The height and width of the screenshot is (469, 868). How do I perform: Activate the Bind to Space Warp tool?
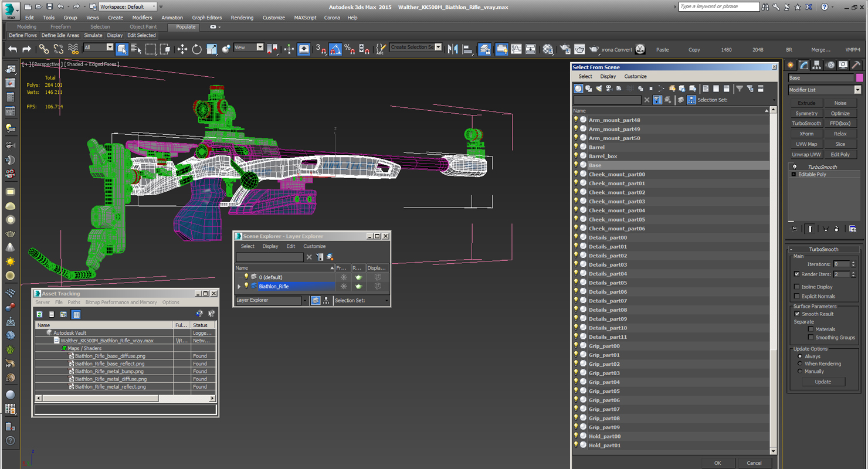pos(73,49)
